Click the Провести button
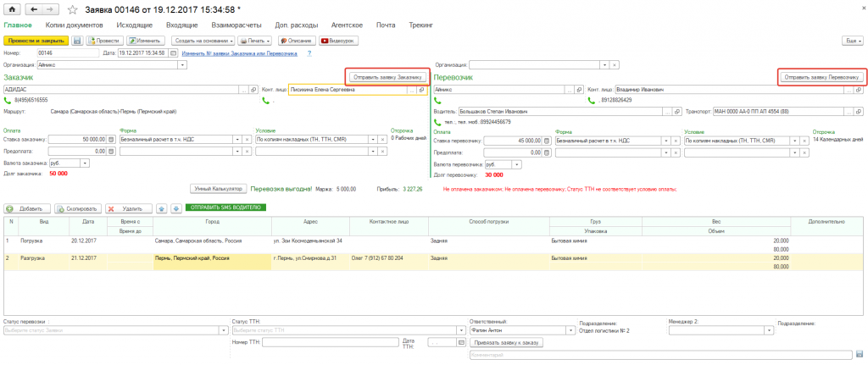 tap(104, 41)
